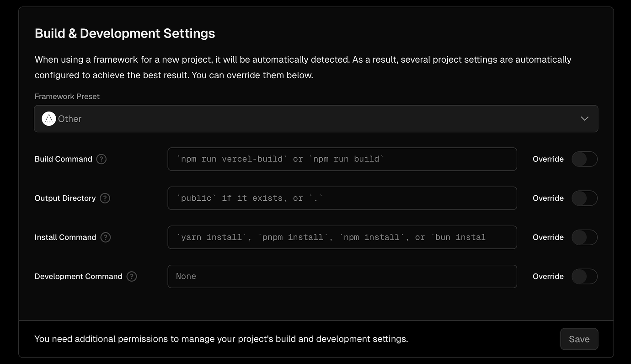Viewport: 631px width, 364px height.
Task: Toggle Override for Output Directory
Action: coord(584,198)
